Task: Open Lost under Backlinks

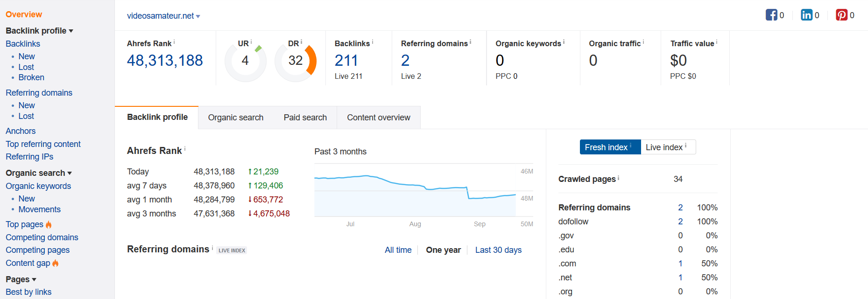Action: pyautogui.click(x=26, y=67)
